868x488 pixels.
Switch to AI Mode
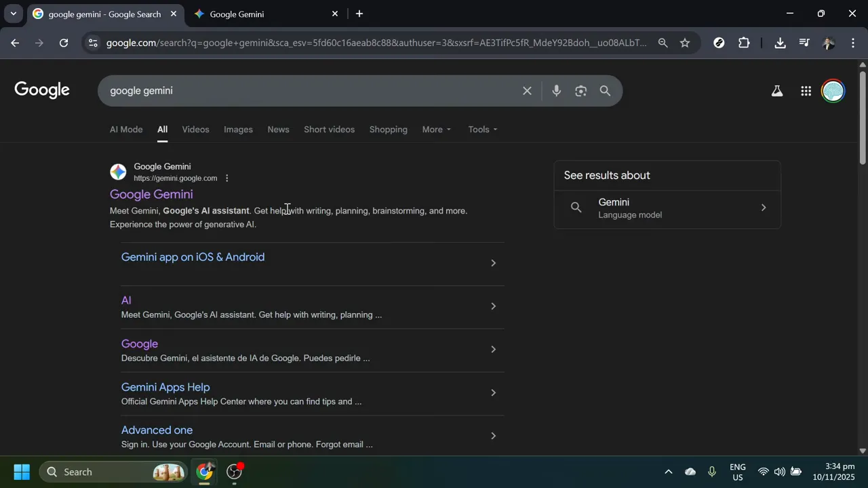click(x=126, y=129)
